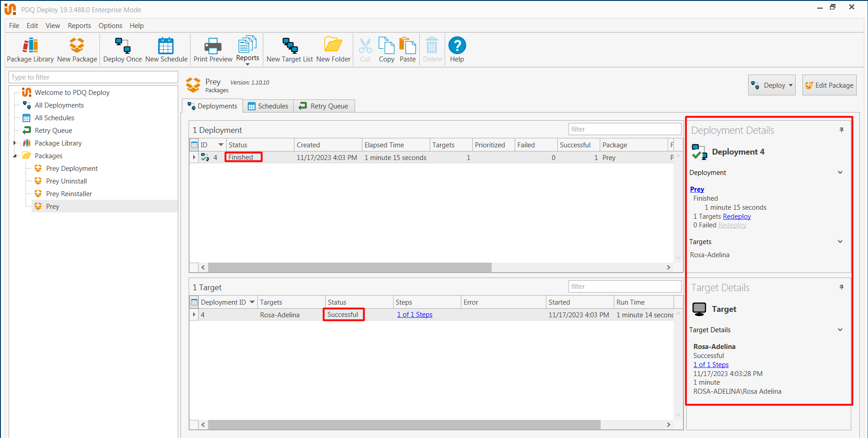
Task: Click the deployments filter field
Action: coord(625,129)
